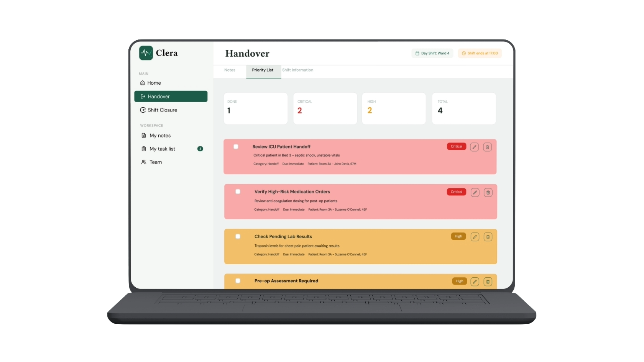Click the clock icon beside Shift ends
This screenshot has width=644, height=362.
coord(464,53)
